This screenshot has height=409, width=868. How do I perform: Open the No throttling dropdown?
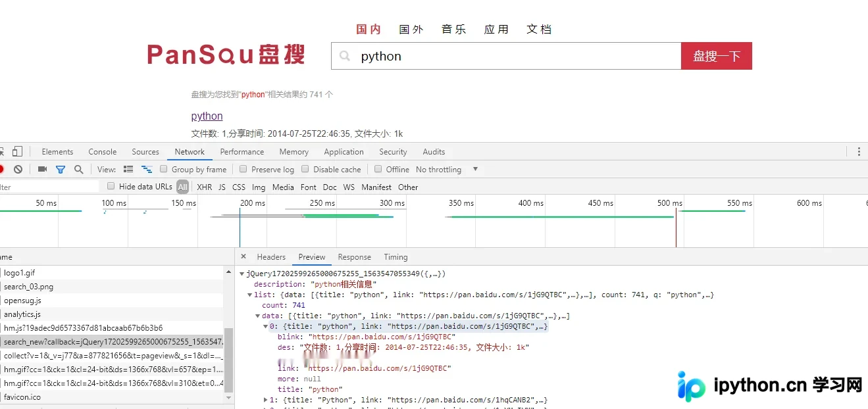447,169
